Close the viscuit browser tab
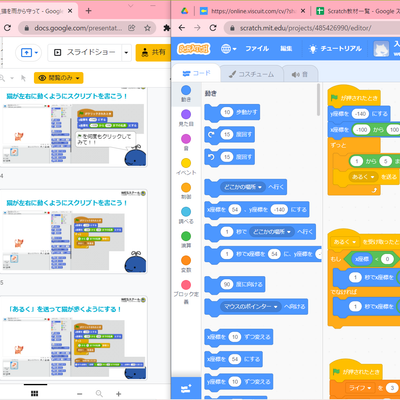Screen dimensions: 400x400 pyautogui.click(x=303, y=11)
